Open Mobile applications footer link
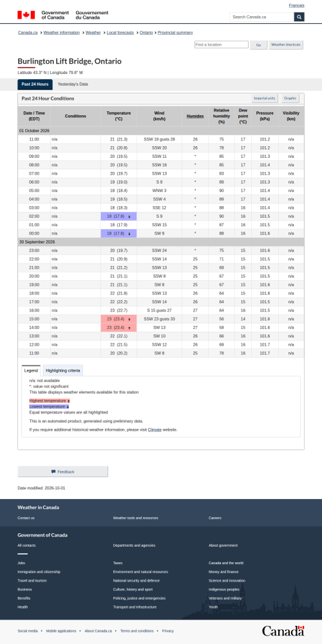Image resolution: width=322 pixels, height=644 pixels. (61, 631)
